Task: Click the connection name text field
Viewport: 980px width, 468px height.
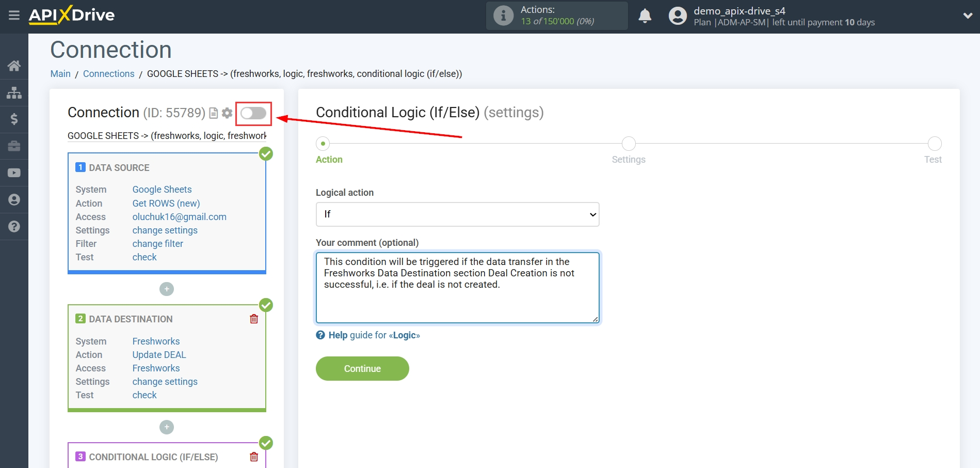Action: tap(167, 136)
